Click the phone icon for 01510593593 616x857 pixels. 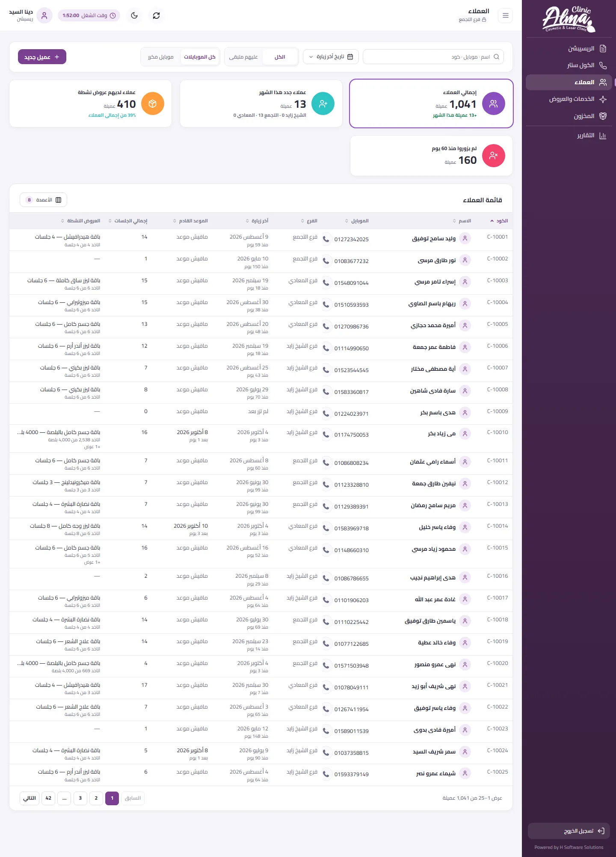[x=326, y=304]
